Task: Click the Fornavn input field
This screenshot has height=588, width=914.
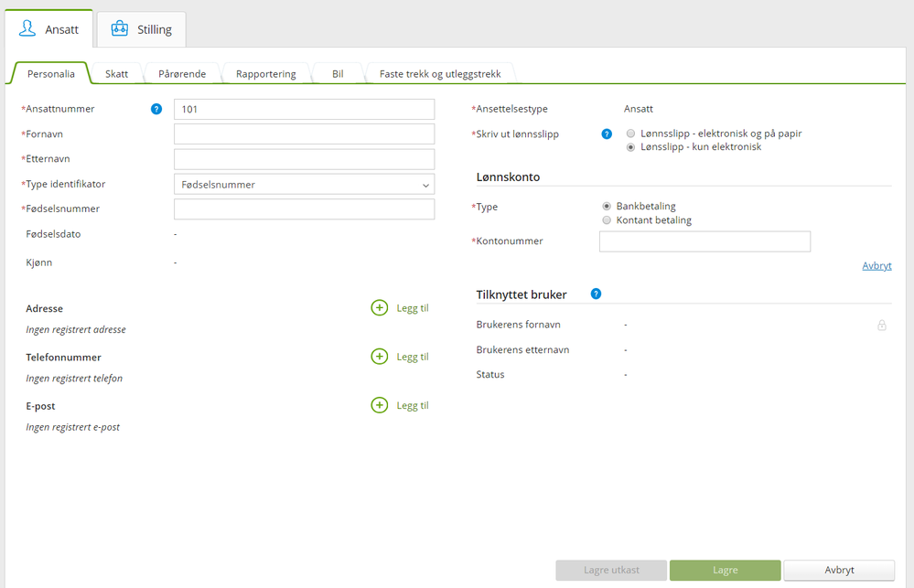Action: tap(304, 134)
